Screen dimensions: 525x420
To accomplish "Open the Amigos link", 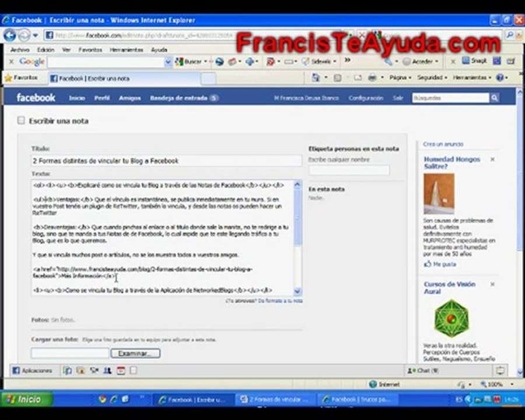I will point(129,98).
